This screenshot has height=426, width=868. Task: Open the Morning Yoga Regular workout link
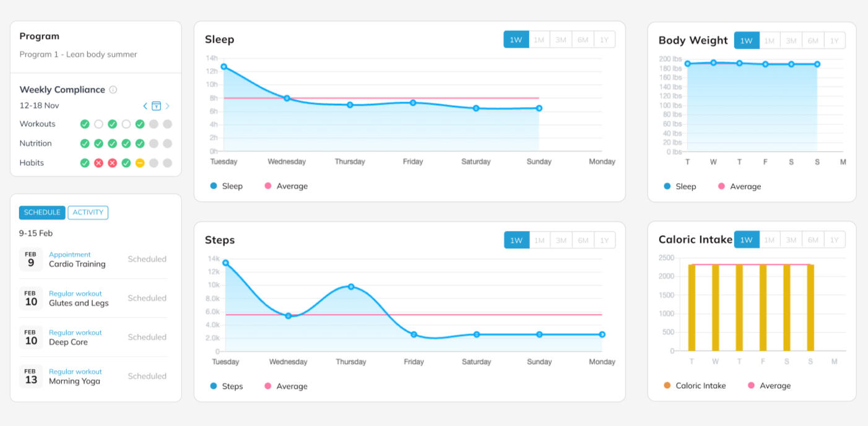pos(76,372)
